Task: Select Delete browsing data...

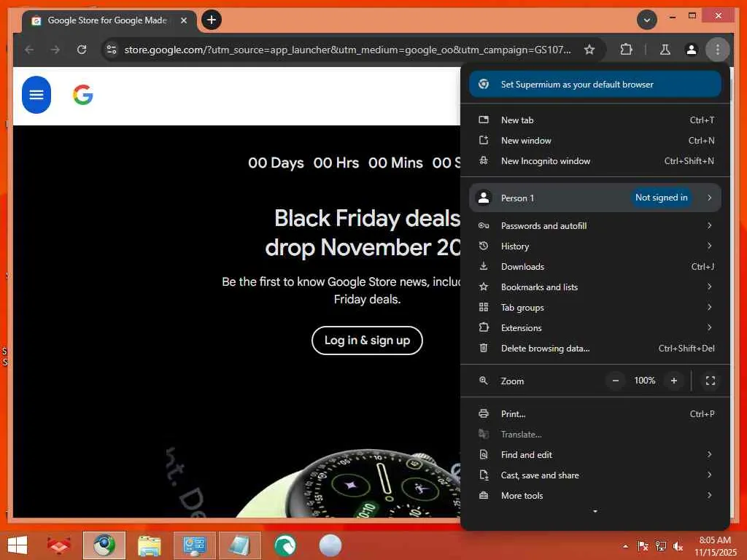Action: [595, 349]
